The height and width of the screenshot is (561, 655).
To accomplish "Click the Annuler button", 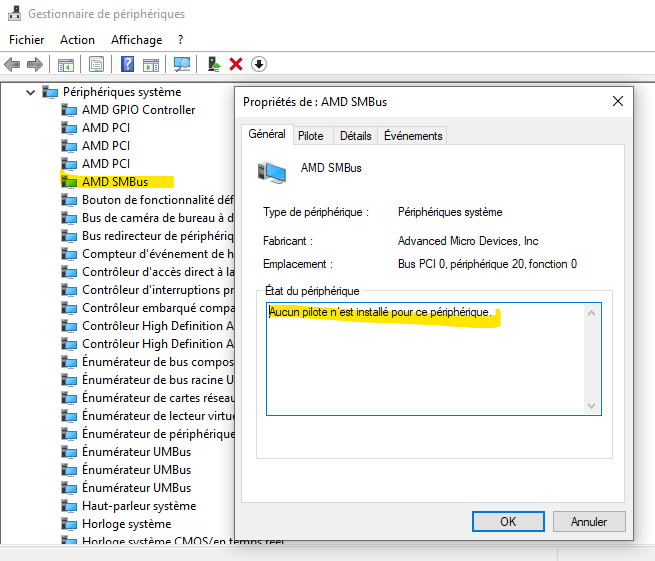I will click(x=589, y=522).
